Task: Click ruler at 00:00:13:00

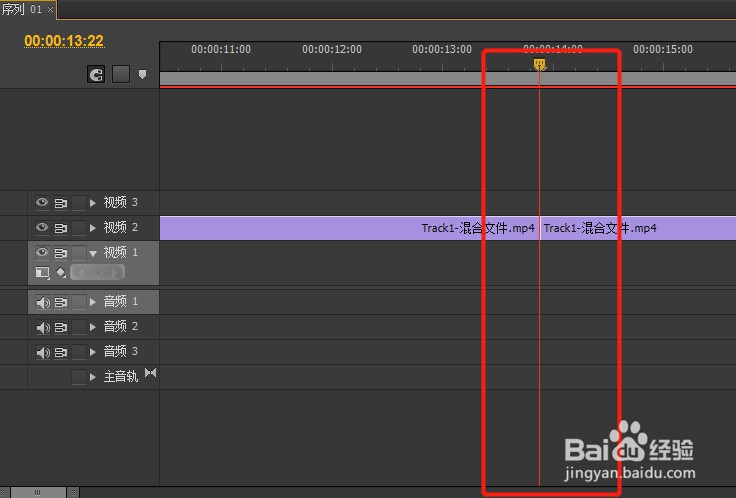Action: pos(442,49)
